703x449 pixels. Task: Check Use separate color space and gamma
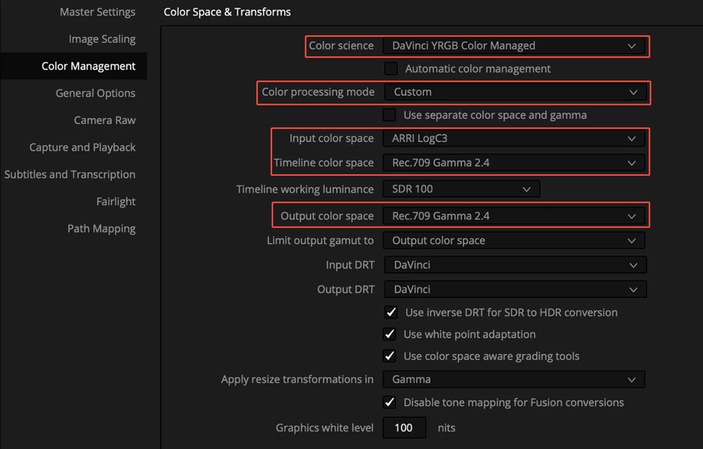[x=389, y=115]
